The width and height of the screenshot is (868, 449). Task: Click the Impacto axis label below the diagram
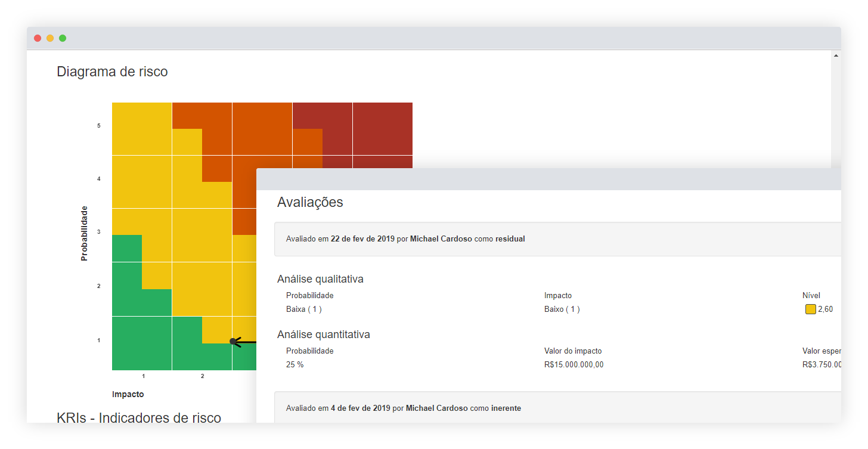point(128,394)
